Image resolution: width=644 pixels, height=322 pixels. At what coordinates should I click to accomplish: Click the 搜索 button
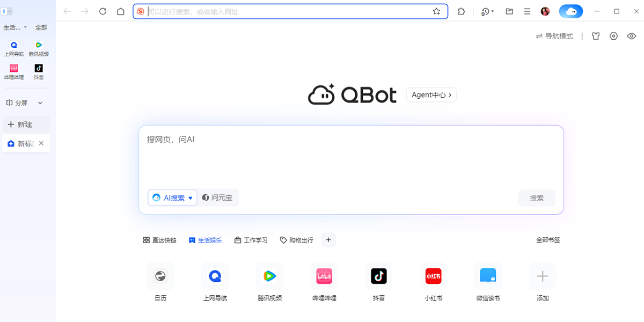point(537,198)
